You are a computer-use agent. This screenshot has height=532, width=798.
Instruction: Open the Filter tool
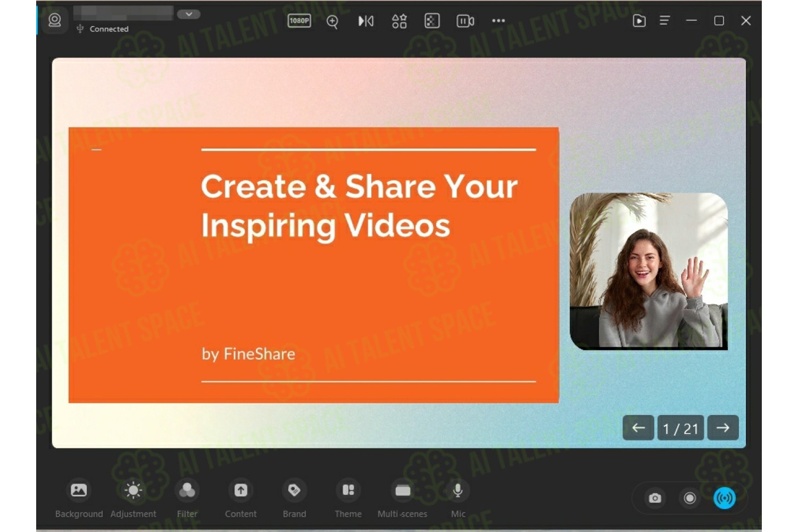coord(187,498)
